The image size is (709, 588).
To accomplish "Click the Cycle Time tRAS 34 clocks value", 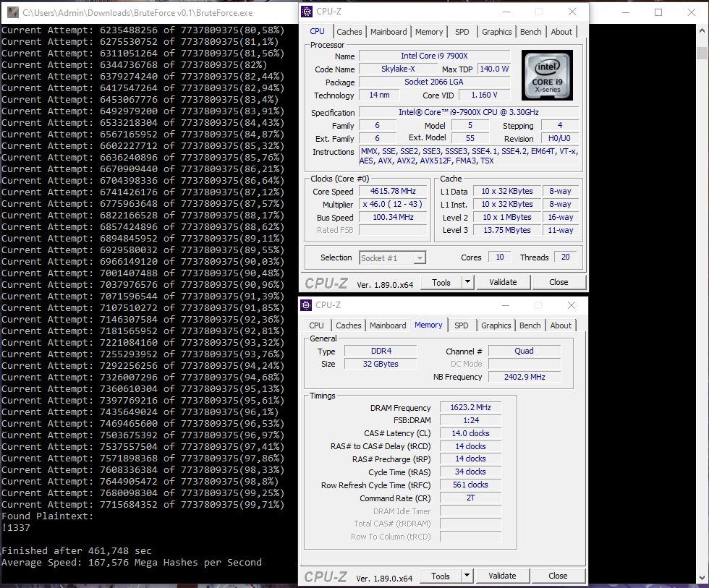I will tap(470, 472).
